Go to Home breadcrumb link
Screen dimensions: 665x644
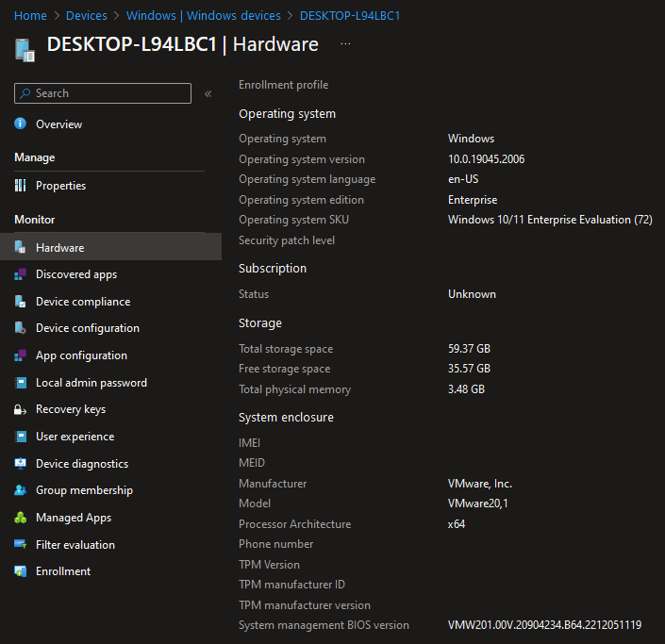tap(30, 16)
